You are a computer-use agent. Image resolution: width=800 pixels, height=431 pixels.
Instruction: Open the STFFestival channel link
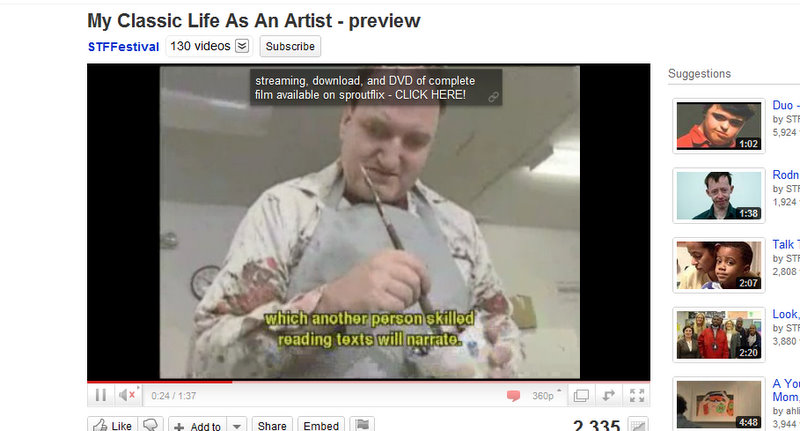pyautogui.click(x=123, y=47)
